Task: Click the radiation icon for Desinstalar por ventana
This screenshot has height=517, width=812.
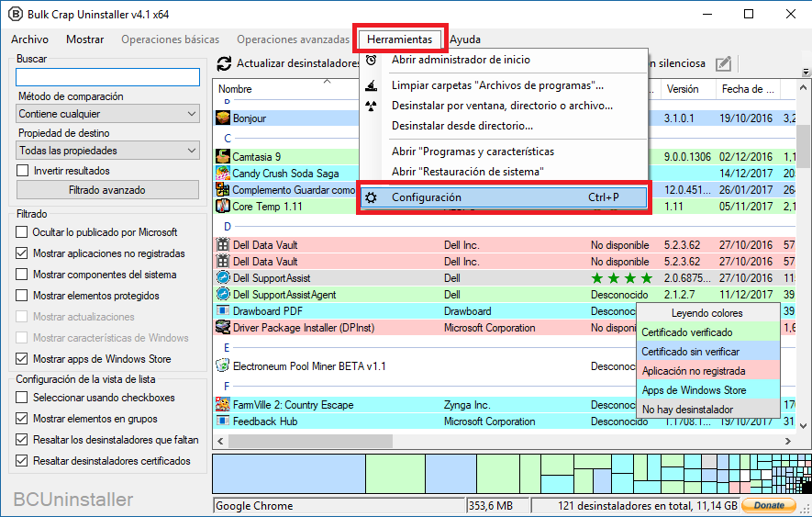Action: tap(371, 106)
